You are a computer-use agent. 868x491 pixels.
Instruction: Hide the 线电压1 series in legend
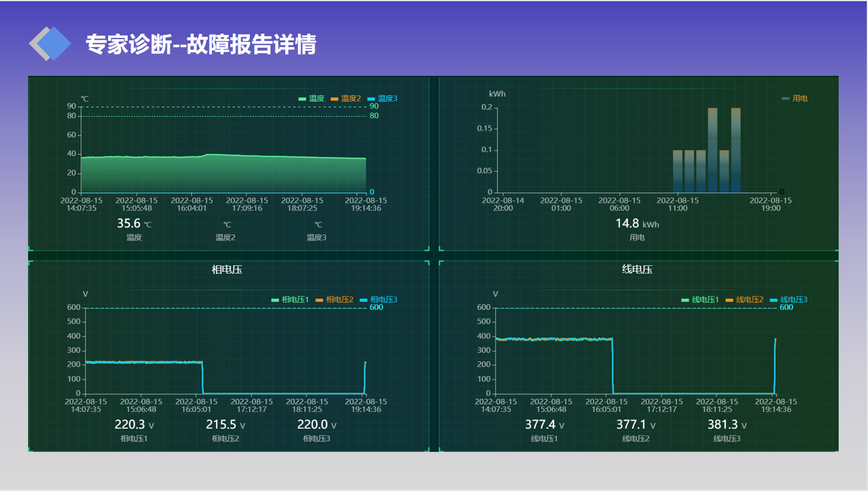[700, 300]
